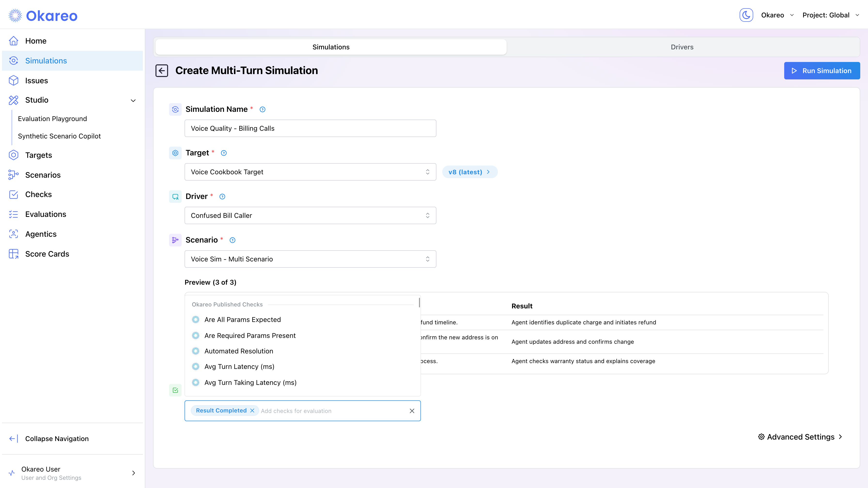The height and width of the screenshot is (488, 868).
Task: Click the Target section icon
Action: (x=175, y=153)
